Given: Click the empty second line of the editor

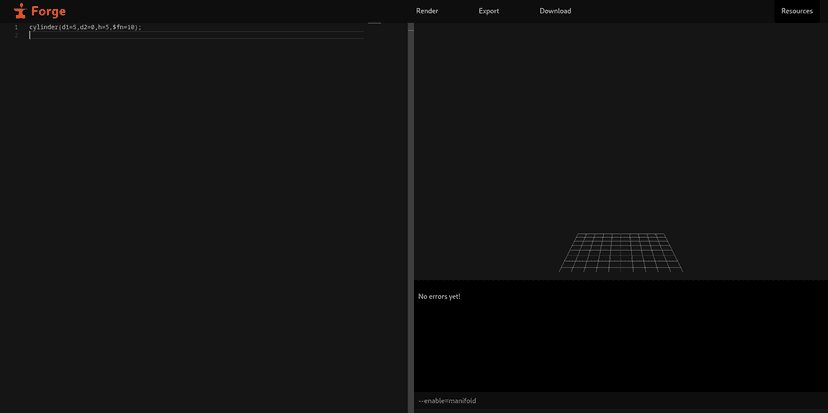Looking at the screenshot, I should [150, 35].
